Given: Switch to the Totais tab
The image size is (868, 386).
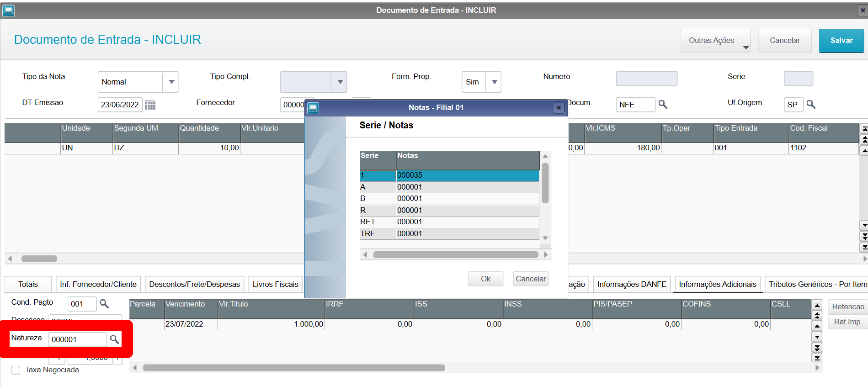Looking at the screenshot, I should [x=28, y=284].
